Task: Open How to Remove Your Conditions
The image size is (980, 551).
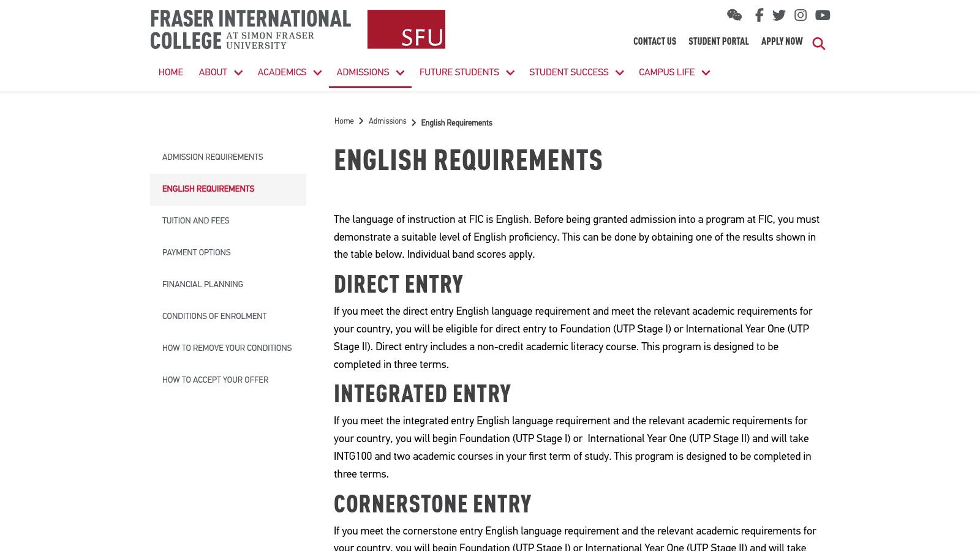Action: [x=228, y=348]
